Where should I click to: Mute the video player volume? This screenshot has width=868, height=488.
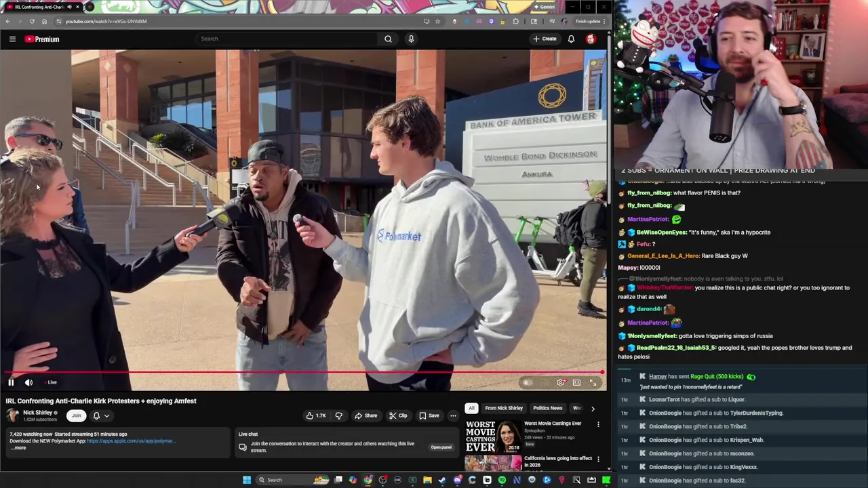pyautogui.click(x=28, y=382)
